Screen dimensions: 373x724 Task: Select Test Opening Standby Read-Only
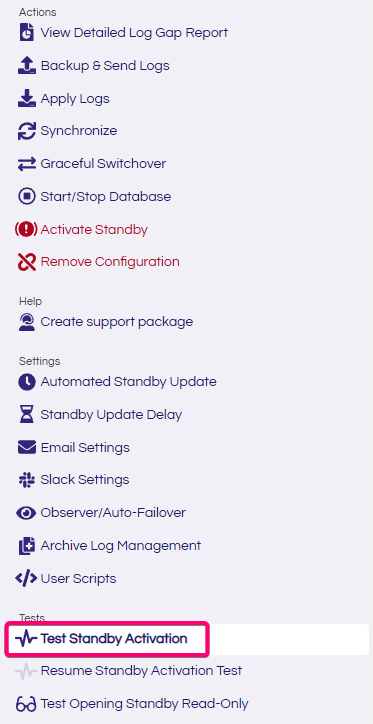[132, 704]
